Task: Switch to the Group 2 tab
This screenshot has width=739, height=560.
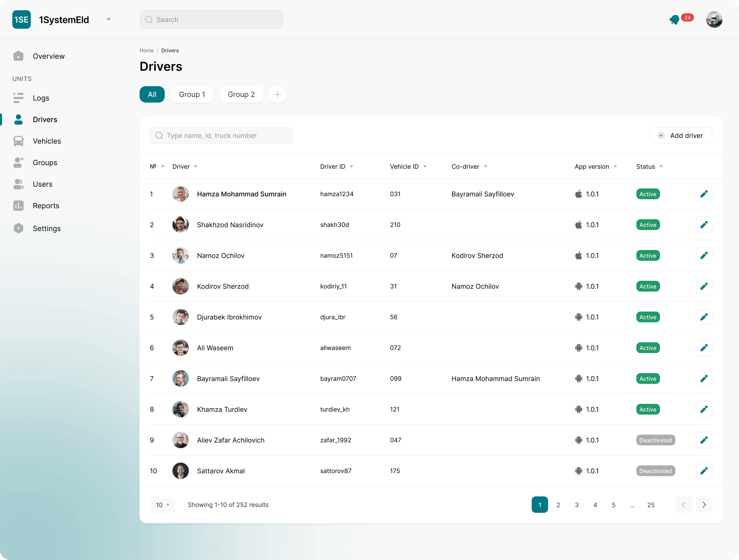Action: tap(241, 95)
